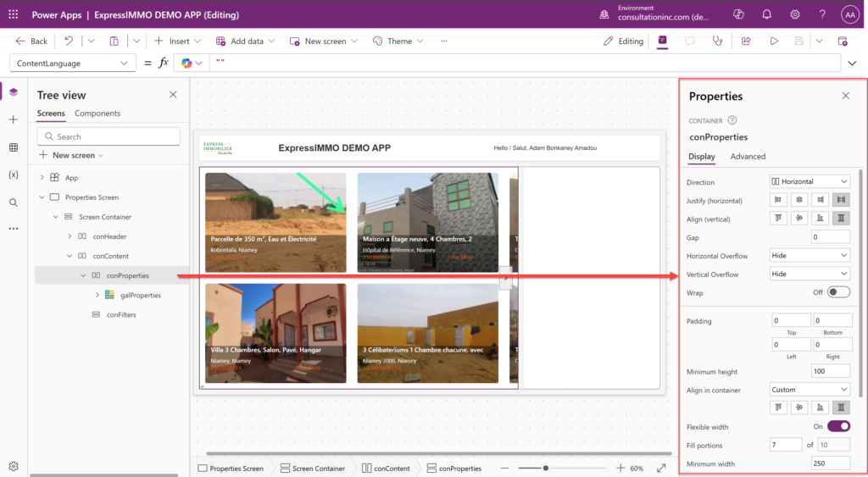Preview the app with the Play icon

774,41
